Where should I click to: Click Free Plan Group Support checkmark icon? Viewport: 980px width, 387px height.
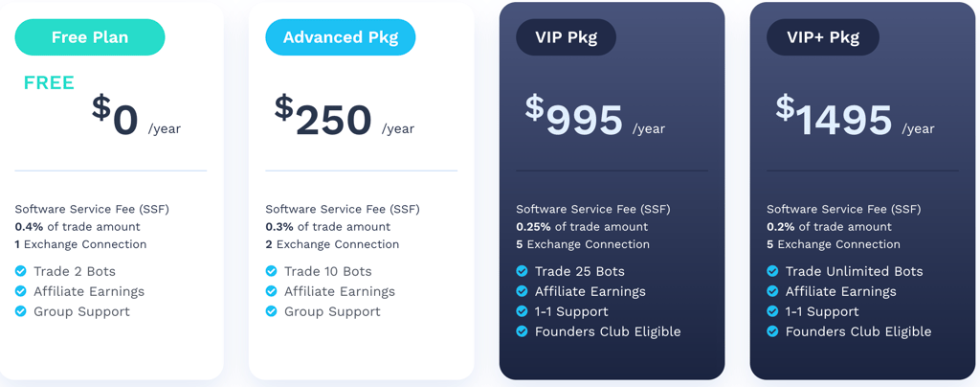coord(21,311)
